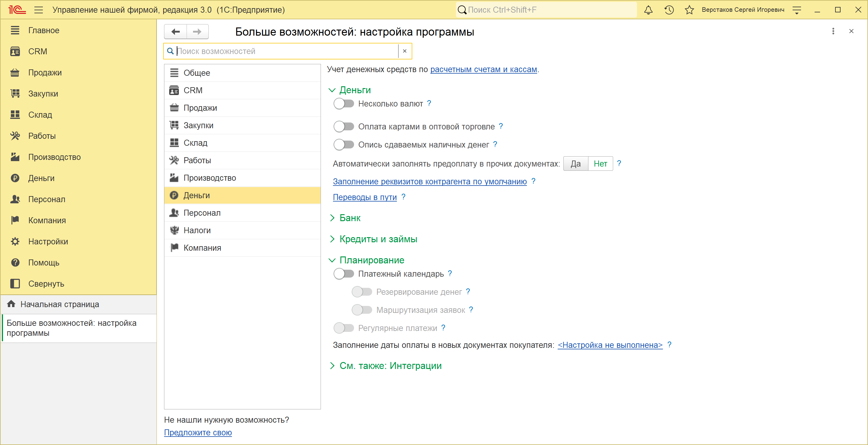Image resolution: width=868 pixels, height=445 pixels.
Task: Select Производство in settings category list
Action: (x=242, y=178)
